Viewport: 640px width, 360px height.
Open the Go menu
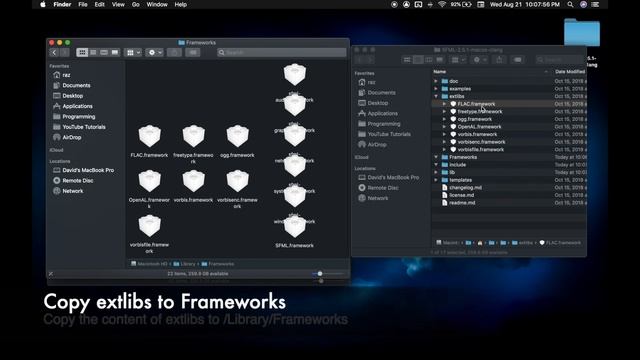click(136, 4)
